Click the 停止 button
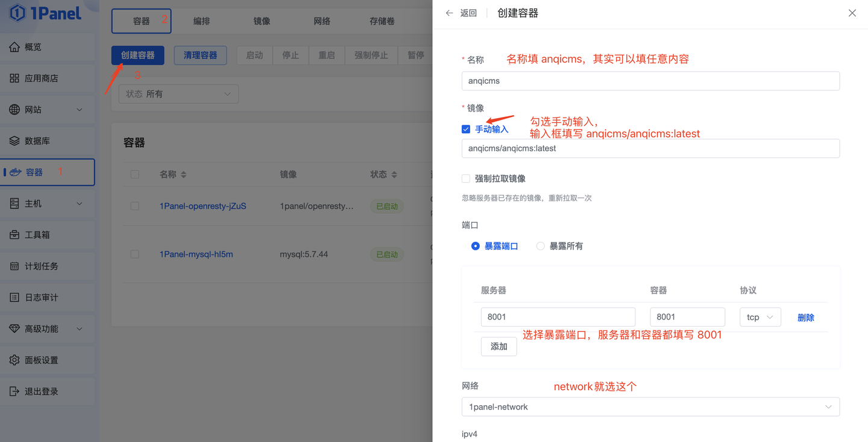This screenshot has height=442, width=868. click(x=291, y=55)
